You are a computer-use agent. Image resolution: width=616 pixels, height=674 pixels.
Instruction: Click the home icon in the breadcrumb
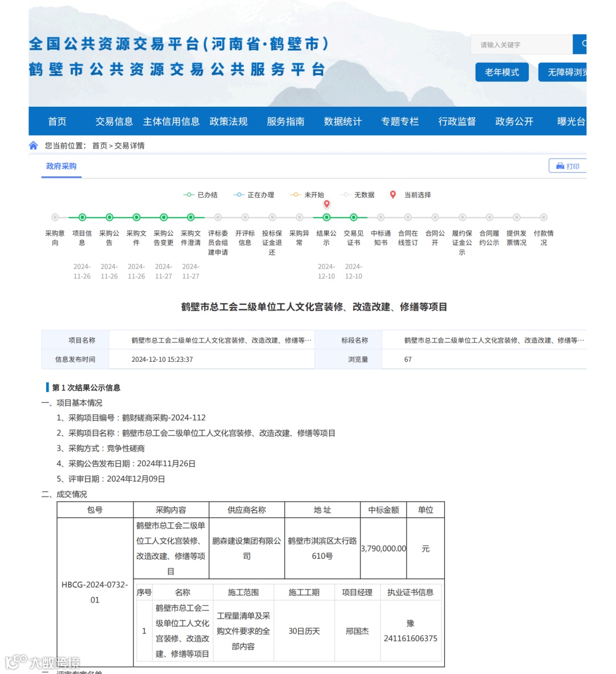(34, 146)
